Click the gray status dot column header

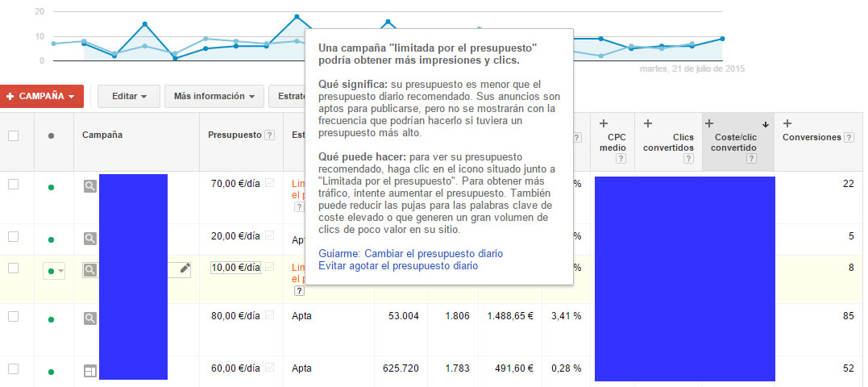51,135
